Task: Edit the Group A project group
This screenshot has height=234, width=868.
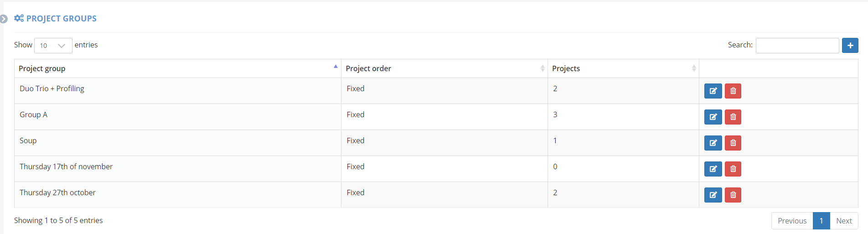Action: coord(713,117)
